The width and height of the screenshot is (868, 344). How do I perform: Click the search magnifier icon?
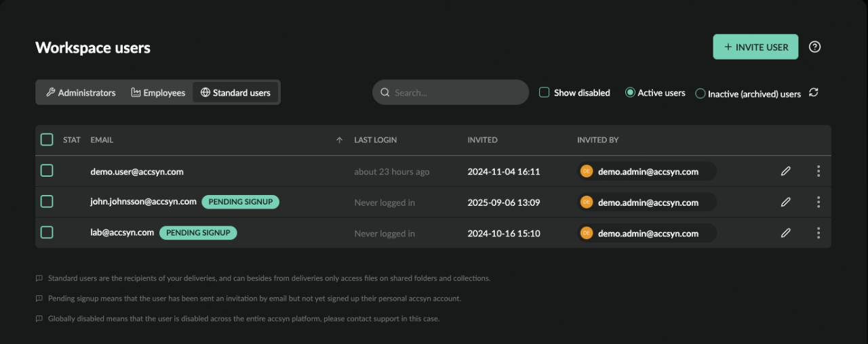pyautogui.click(x=384, y=92)
